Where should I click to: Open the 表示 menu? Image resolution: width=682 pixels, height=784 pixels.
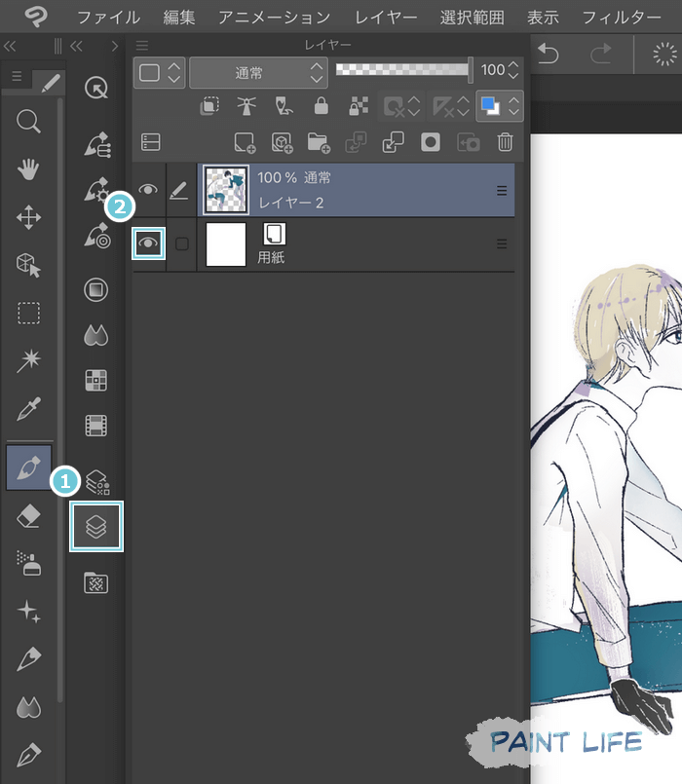click(x=543, y=18)
